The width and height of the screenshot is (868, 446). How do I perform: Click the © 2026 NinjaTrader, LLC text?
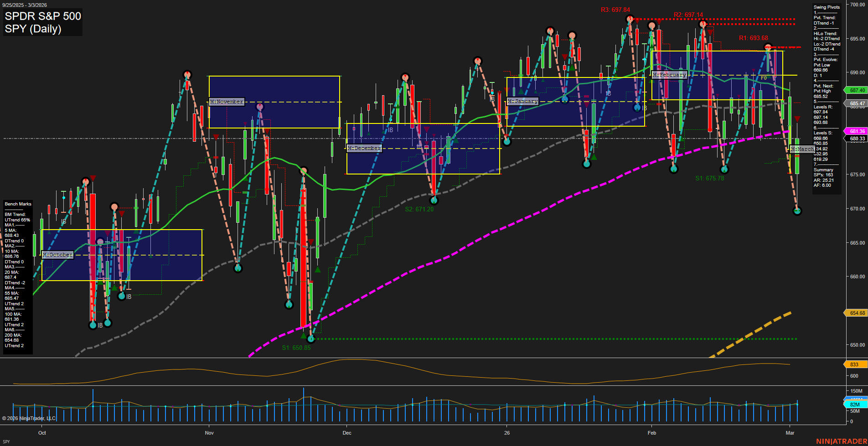30,418
